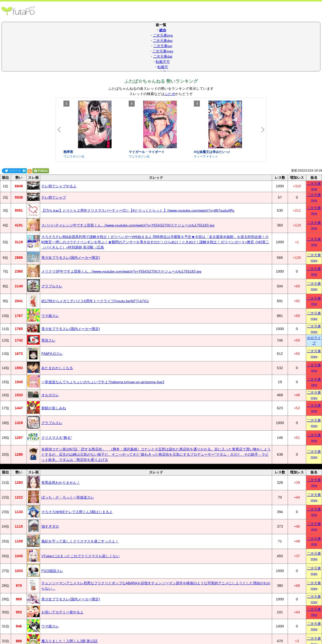Open rank 10 ウマ娘スレ thread

point(50,316)
